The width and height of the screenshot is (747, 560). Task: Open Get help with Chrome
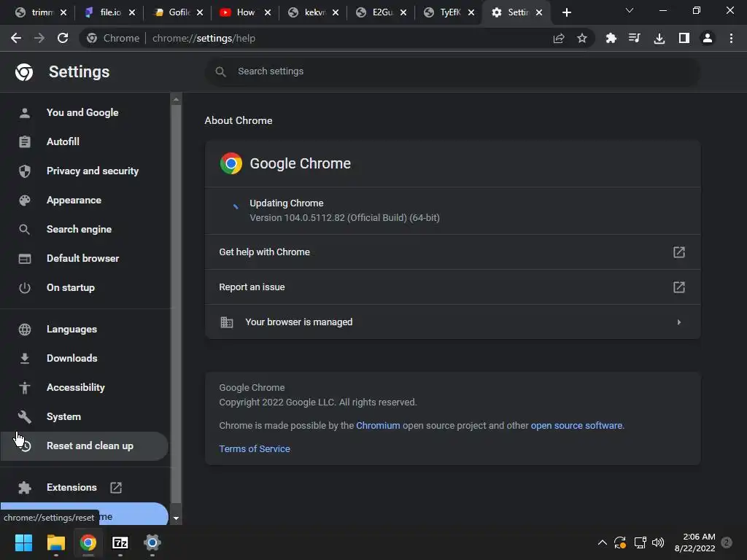[452, 252]
